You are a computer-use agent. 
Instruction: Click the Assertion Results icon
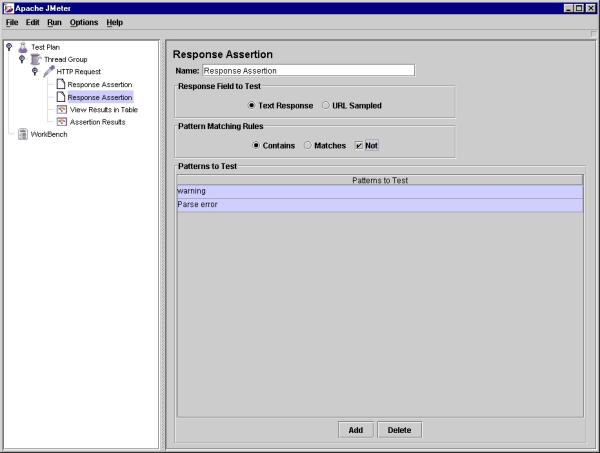(62, 122)
